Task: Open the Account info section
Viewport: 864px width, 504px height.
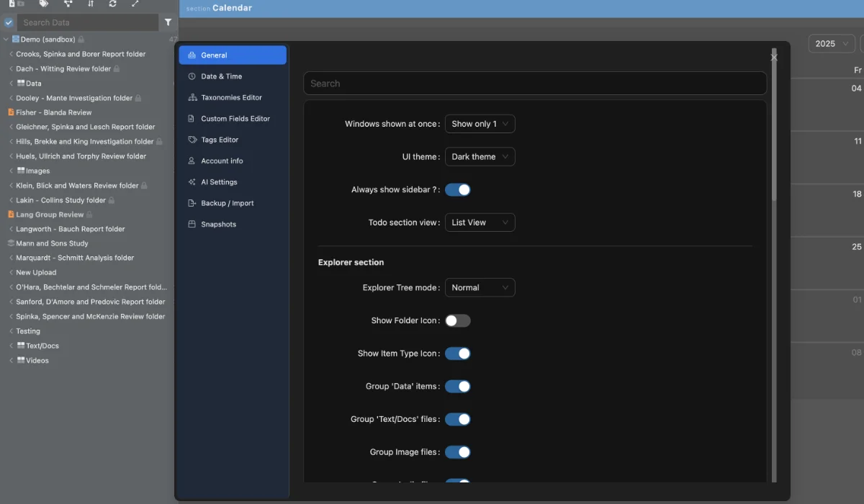Action: [x=233, y=161]
